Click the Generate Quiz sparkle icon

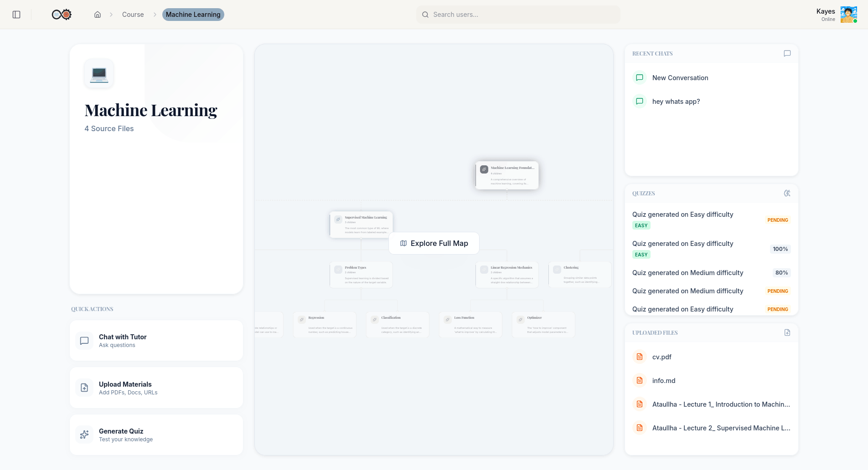point(84,435)
